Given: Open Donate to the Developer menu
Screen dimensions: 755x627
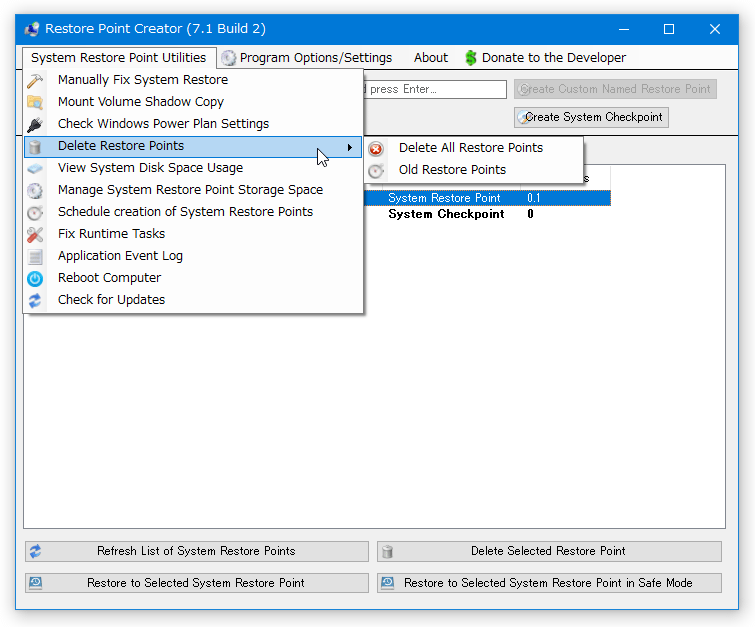Looking at the screenshot, I should [546, 58].
